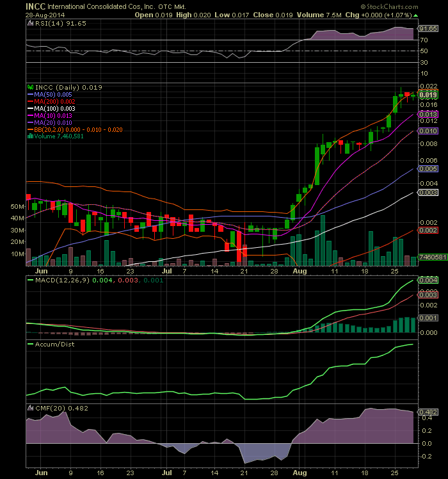This screenshot has width=448, height=479.
Task: Click the blue 0.005 price tag
Action: 428,168
